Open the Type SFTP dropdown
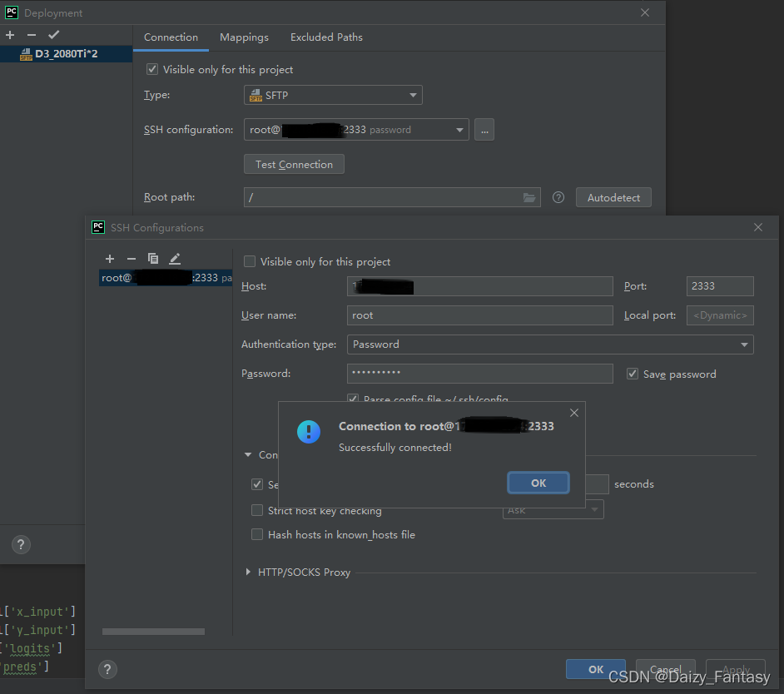This screenshot has height=694, width=784. 333,95
